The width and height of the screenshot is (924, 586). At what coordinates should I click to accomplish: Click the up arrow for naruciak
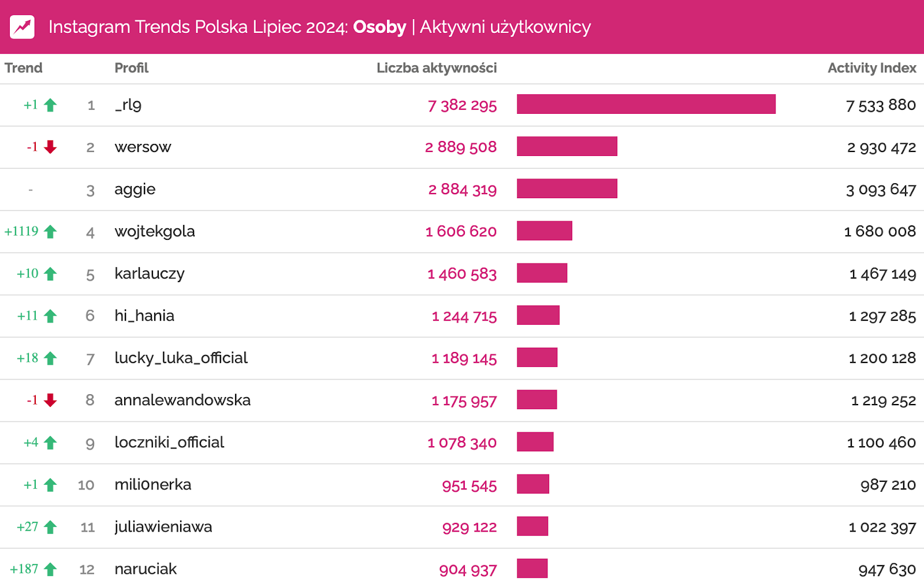point(51,569)
